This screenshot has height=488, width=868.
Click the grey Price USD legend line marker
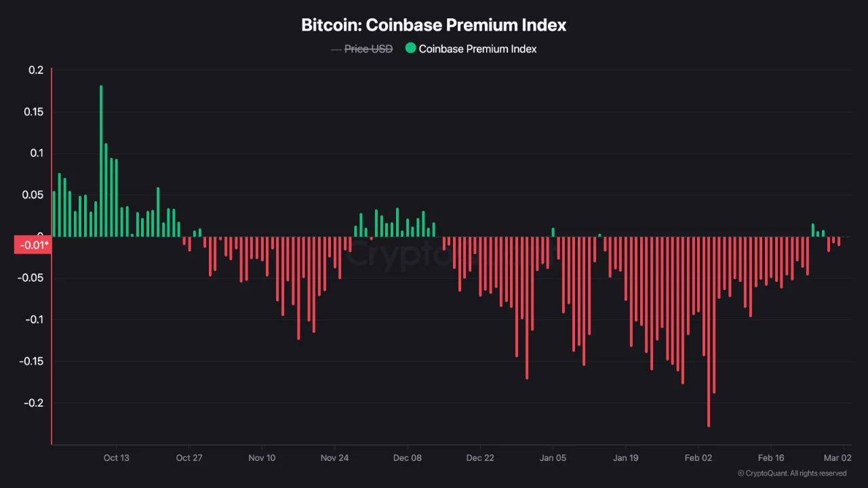[336, 49]
